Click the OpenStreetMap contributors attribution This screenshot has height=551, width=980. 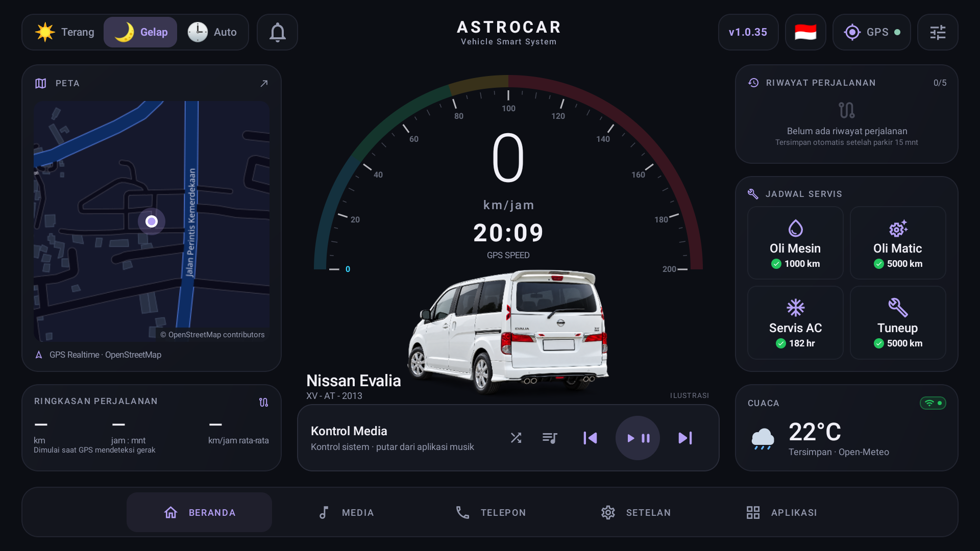coord(212,335)
